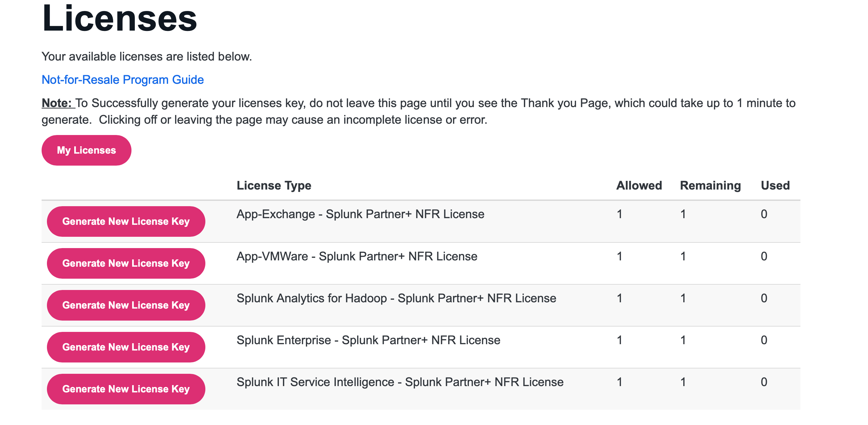Select the App-VMWare Splunk Partner+ NFR row
Screen dimensions: 868x425
[x=357, y=256]
